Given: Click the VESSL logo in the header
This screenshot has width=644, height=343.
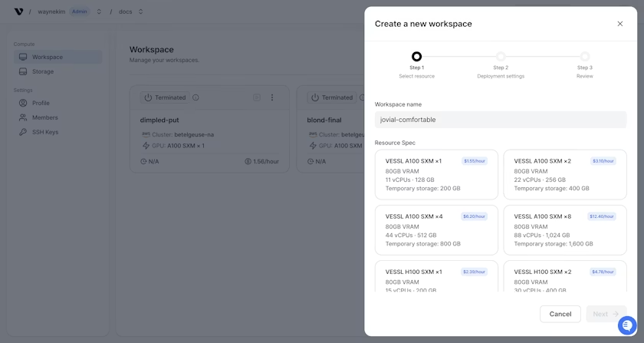Looking at the screenshot, I should pos(18,12).
